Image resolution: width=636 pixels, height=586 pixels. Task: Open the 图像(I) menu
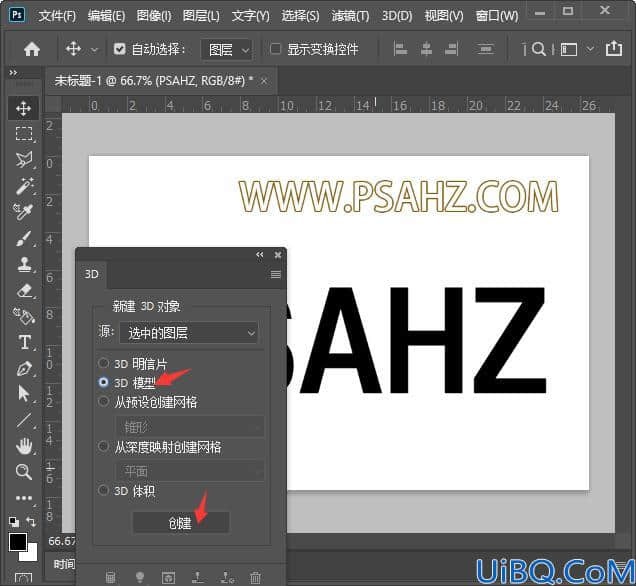[x=154, y=16]
